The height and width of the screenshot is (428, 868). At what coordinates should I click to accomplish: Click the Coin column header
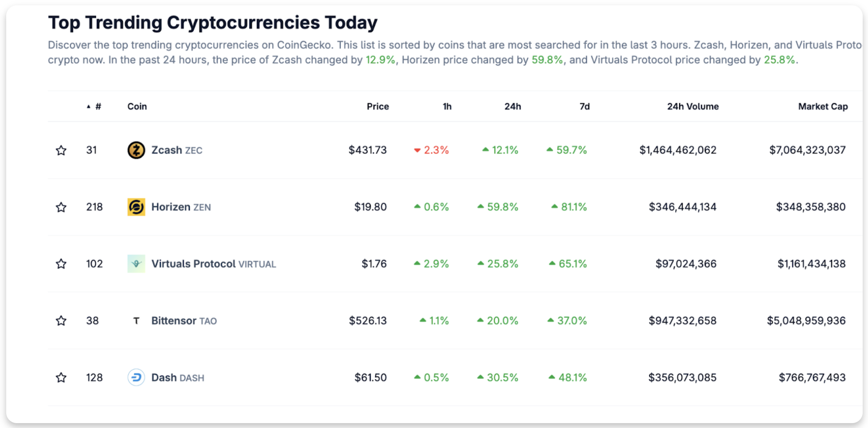click(x=137, y=106)
